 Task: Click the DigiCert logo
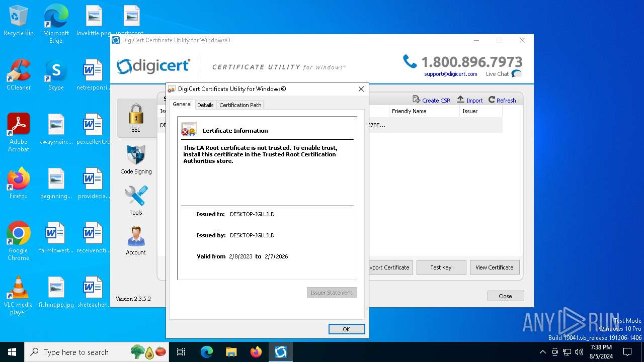[153, 66]
